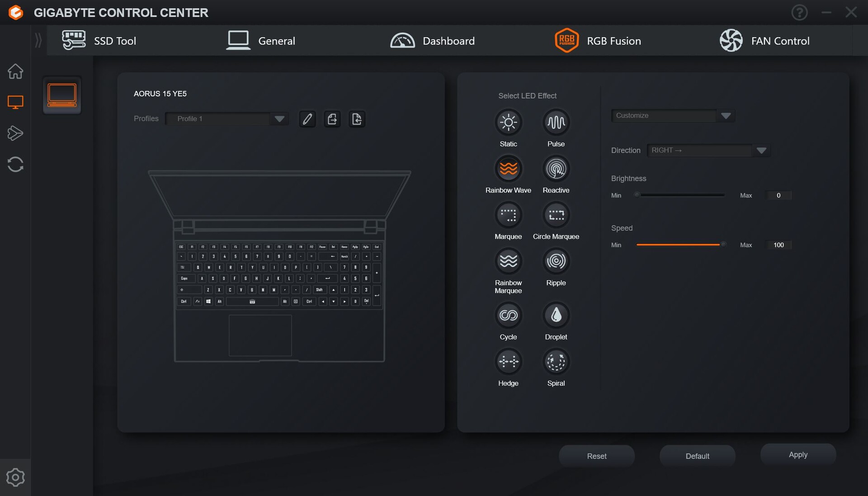
Task: Open the update refresh icon in sidebar
Action: (15, 164)
